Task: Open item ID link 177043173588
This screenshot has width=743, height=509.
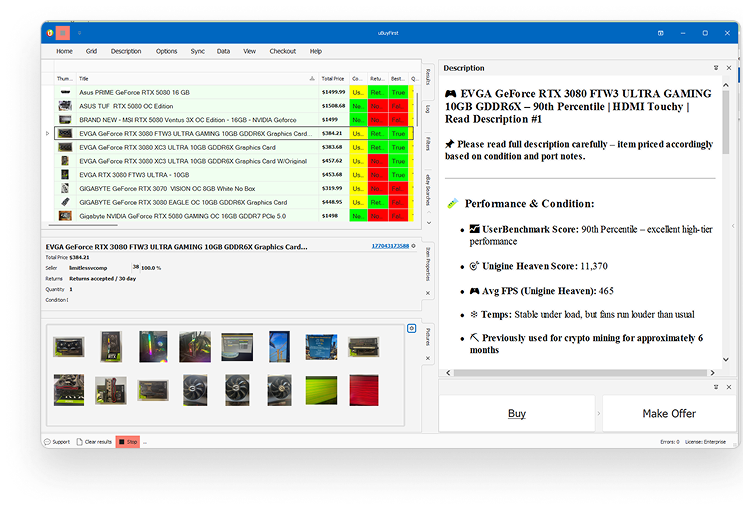Action: (390, 246)
